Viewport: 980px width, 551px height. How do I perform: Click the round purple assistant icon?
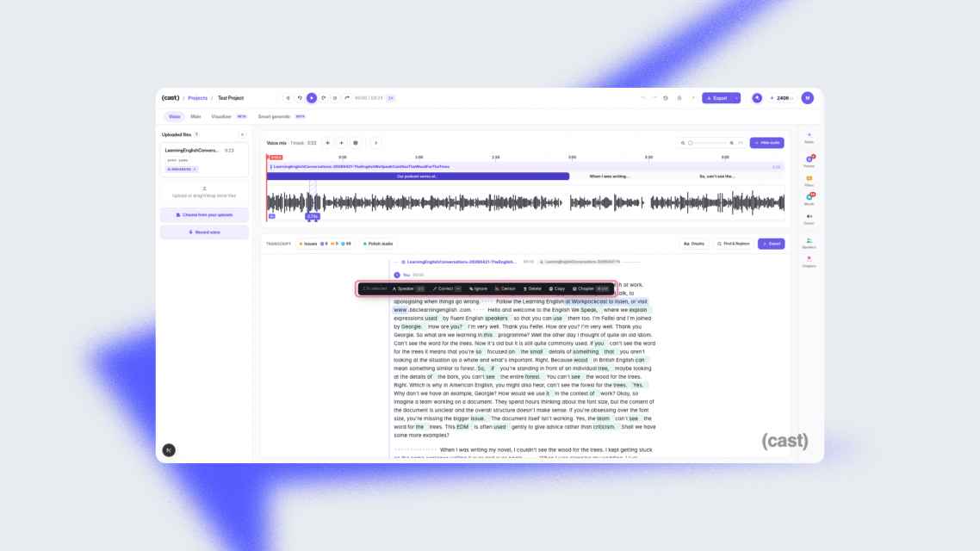tap(757, 98)
